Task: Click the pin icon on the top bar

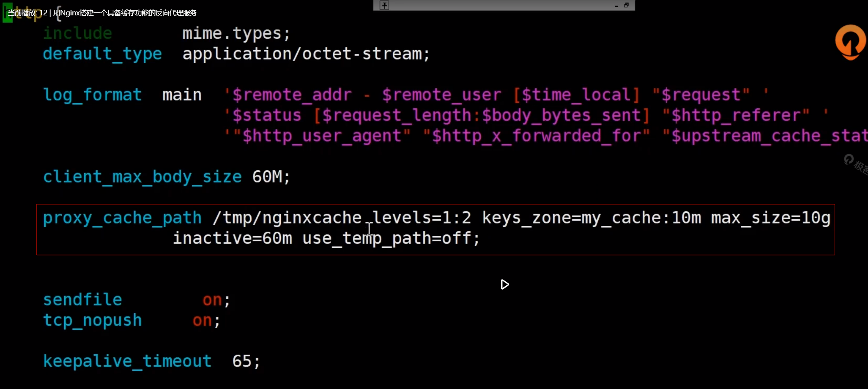Action: tap(384, 5)
